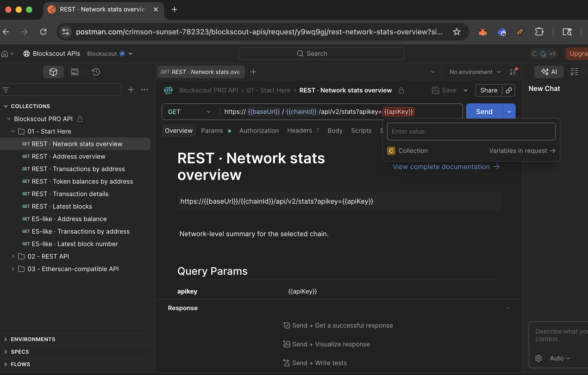This screenshot has width=588, height=375.
Task: Expand the FLOWS section
Action: (6, 364)
